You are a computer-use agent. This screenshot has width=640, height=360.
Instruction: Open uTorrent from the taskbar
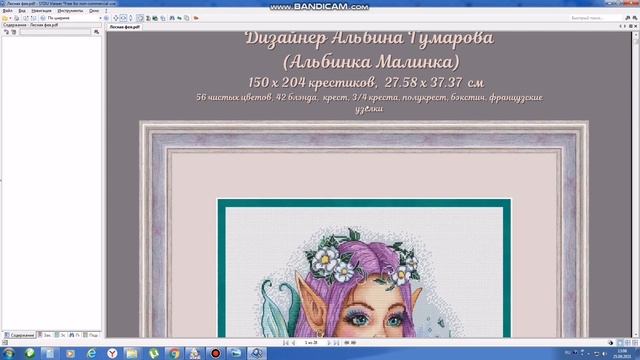pos(153,353)
